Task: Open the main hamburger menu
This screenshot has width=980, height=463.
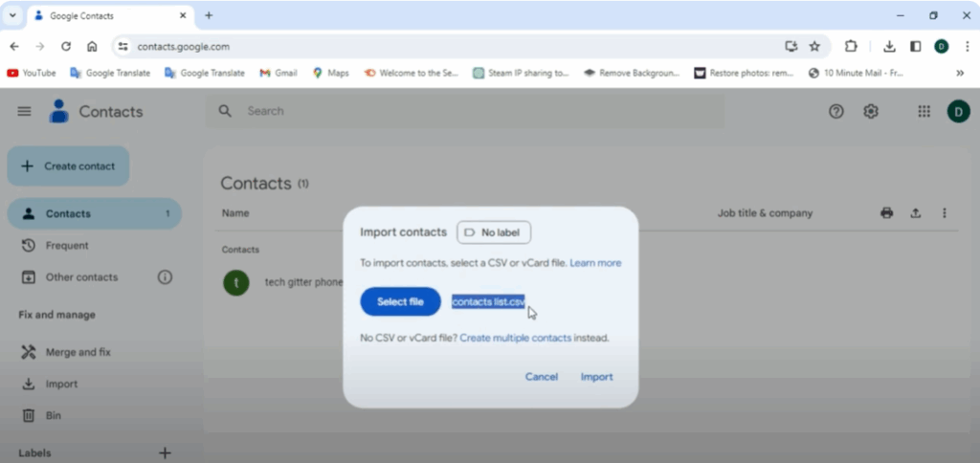Action: click(x=24, y=111)
